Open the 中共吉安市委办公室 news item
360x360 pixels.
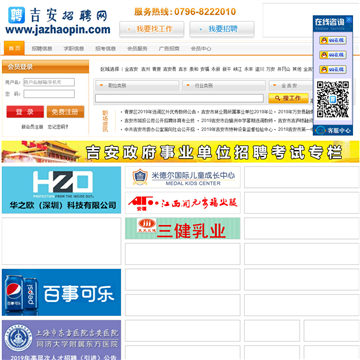pos(159,129)
